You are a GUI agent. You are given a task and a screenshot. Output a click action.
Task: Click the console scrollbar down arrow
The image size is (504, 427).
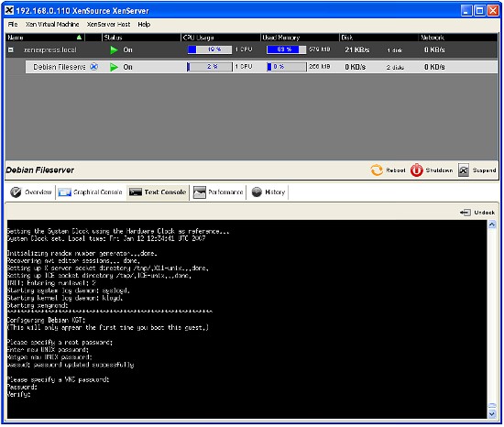click(x=492, y=414)
